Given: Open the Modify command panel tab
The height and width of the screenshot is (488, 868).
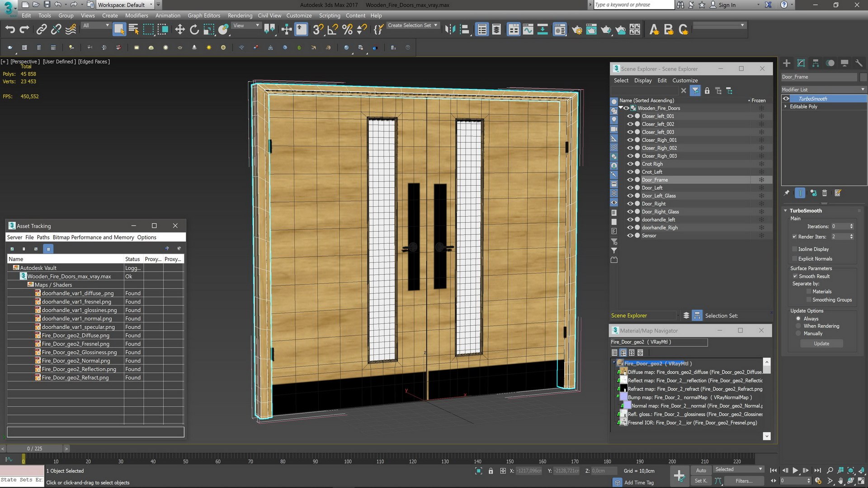Looking at the screenshot, I should 801,63.
